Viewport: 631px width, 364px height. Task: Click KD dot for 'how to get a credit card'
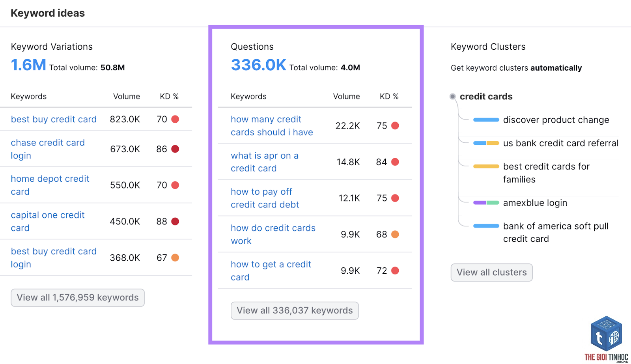[395, 271]
